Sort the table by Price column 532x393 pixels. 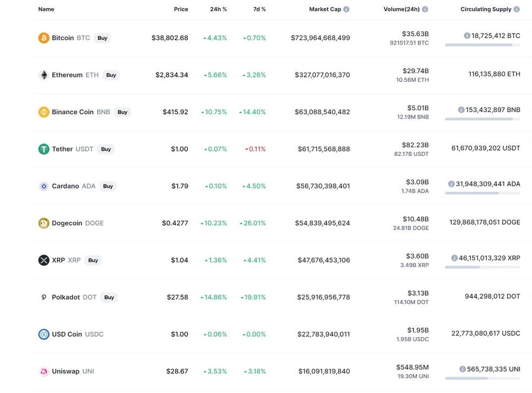click(x=181, y=9)
